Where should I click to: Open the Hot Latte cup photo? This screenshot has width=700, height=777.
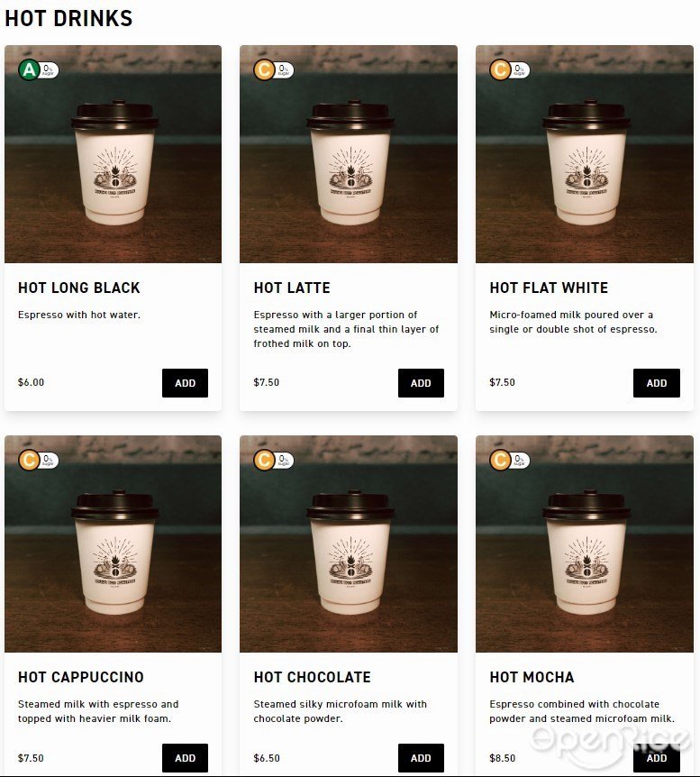click(x=349, y=154)
